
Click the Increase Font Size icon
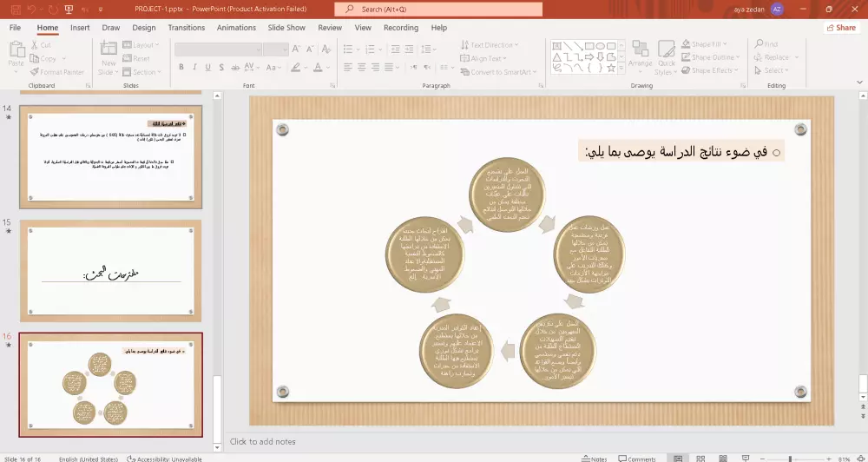[x=296, y=49]
